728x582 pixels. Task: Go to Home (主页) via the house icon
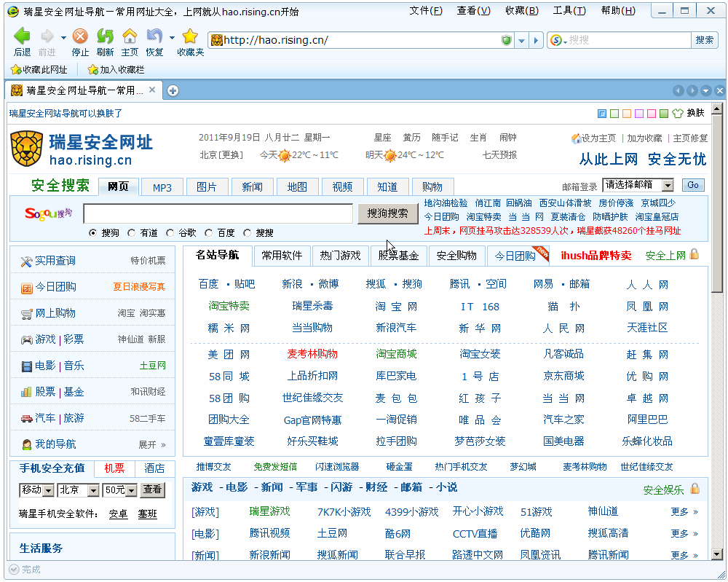(130, 36)
